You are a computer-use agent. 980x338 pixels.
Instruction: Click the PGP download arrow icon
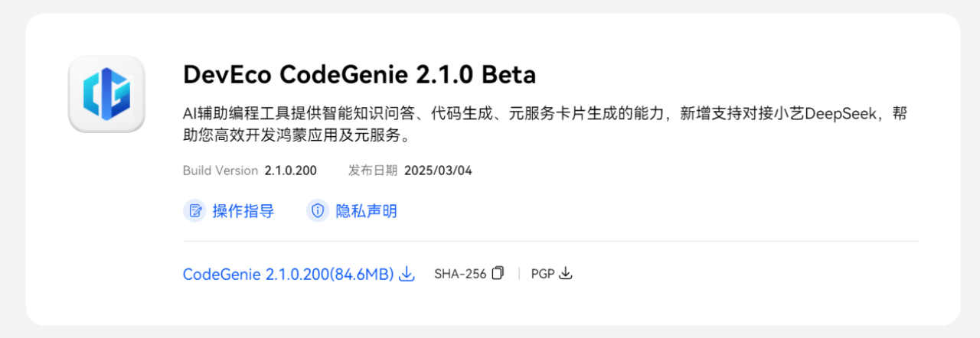point(566,273)
